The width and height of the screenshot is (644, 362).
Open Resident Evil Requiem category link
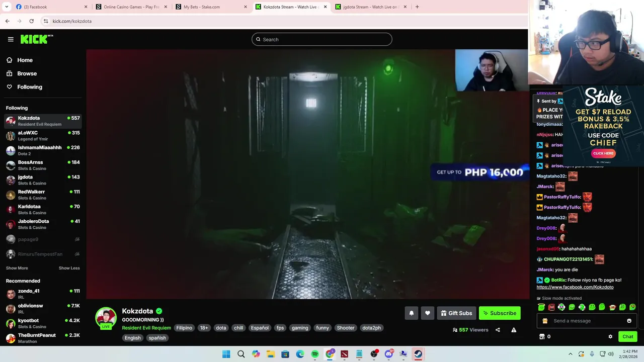[x=146, y=328]
